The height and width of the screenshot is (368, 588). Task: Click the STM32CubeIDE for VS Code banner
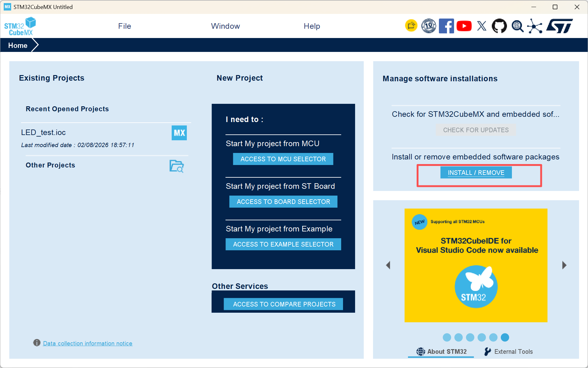(x=476, y=265)
